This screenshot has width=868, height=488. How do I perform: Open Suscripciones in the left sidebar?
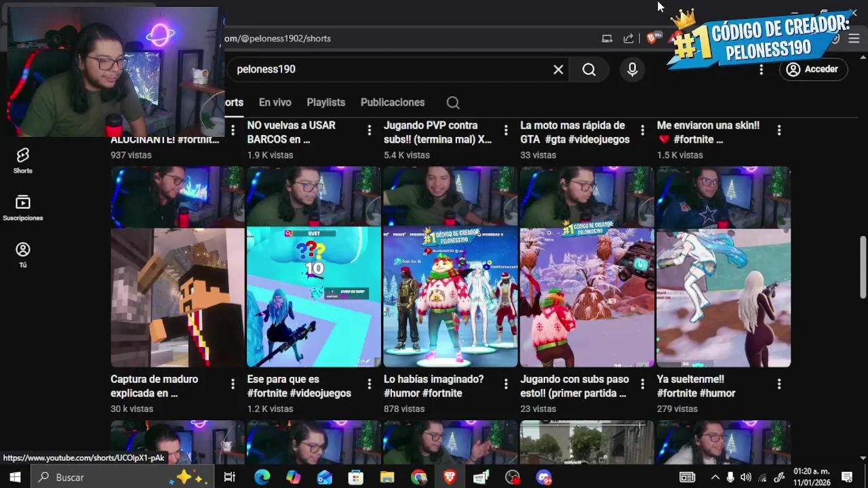tap(23, 208)
